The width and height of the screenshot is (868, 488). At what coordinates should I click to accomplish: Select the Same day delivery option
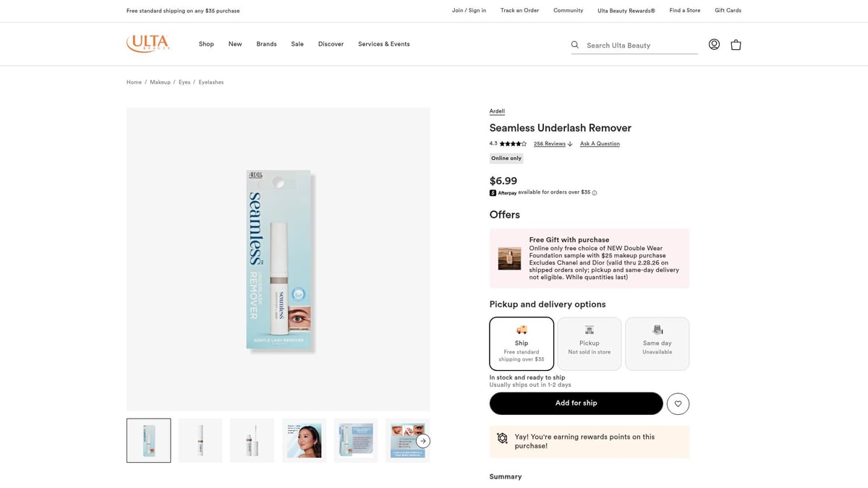(x=657, y=343)
